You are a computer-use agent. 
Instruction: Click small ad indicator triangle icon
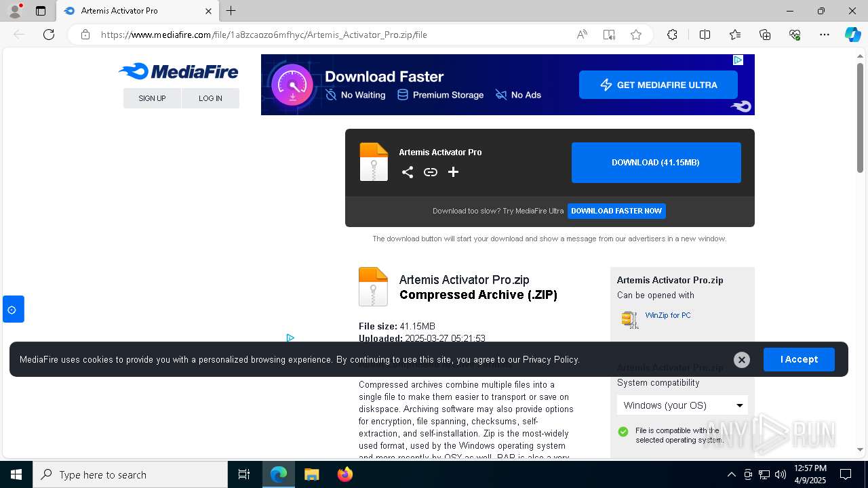tap(290, 338)
